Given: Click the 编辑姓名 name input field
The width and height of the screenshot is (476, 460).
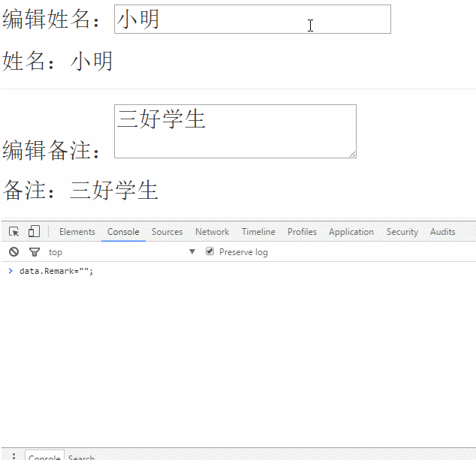Looking at the screenshot, I should point(252,20).
